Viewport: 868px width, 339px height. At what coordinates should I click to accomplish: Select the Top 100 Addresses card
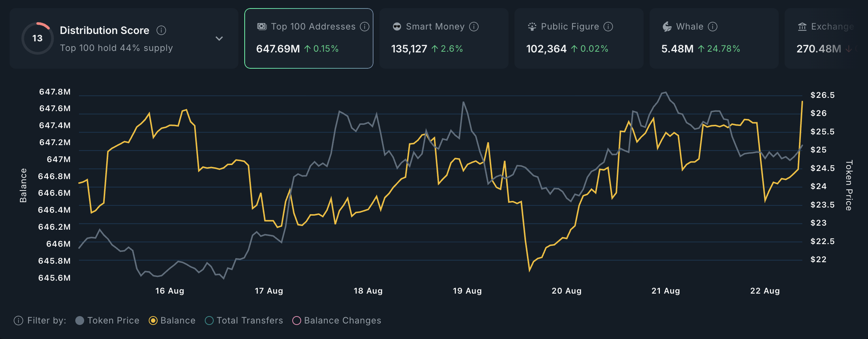(x=309, y=38)
